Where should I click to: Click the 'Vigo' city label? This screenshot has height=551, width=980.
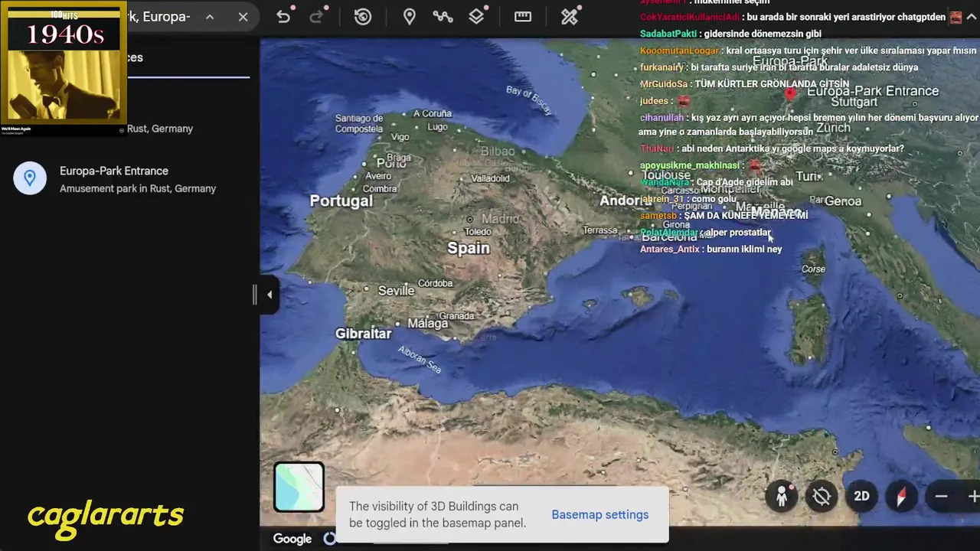(400, 137)
